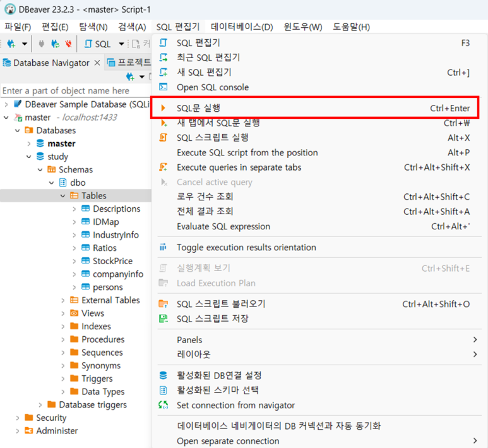Viewport: 488px width, 448px height.
Task: Open the 검색(A) menu
Action: click(132, 27)
